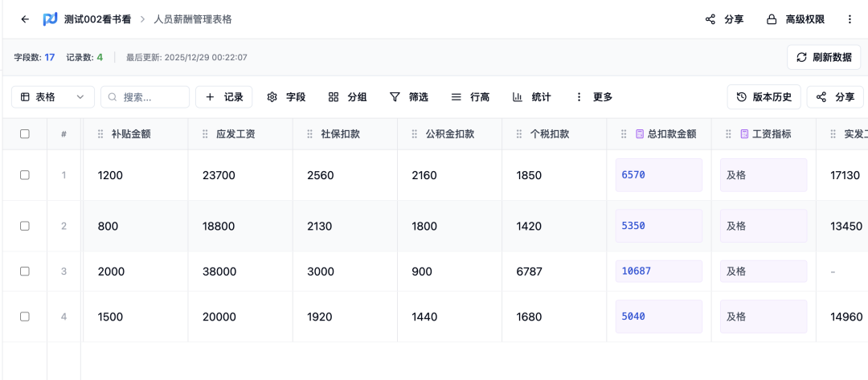Click the drag handle of 公积金扣款 column
This screenshot has width=868, height=380.
pos(414,134)
